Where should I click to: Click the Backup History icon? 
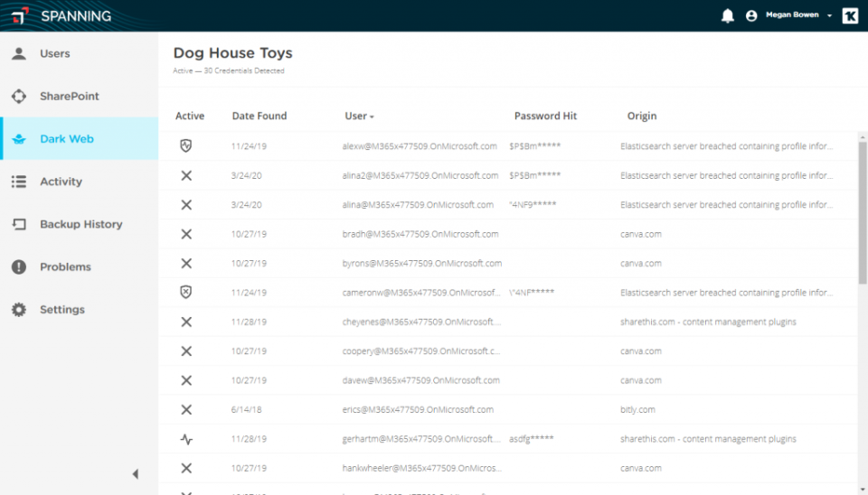pos(19,224)
